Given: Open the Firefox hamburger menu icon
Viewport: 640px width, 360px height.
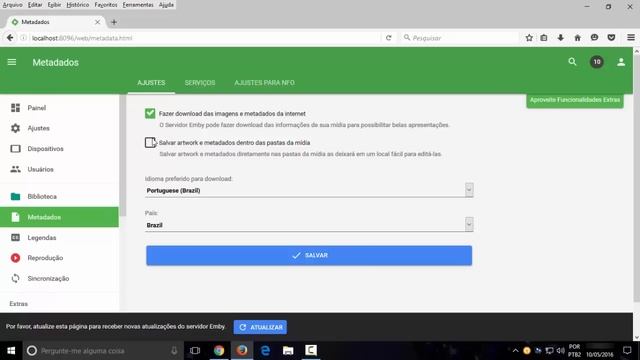Looking at the screenshot, I should click(x=631, y=38).
